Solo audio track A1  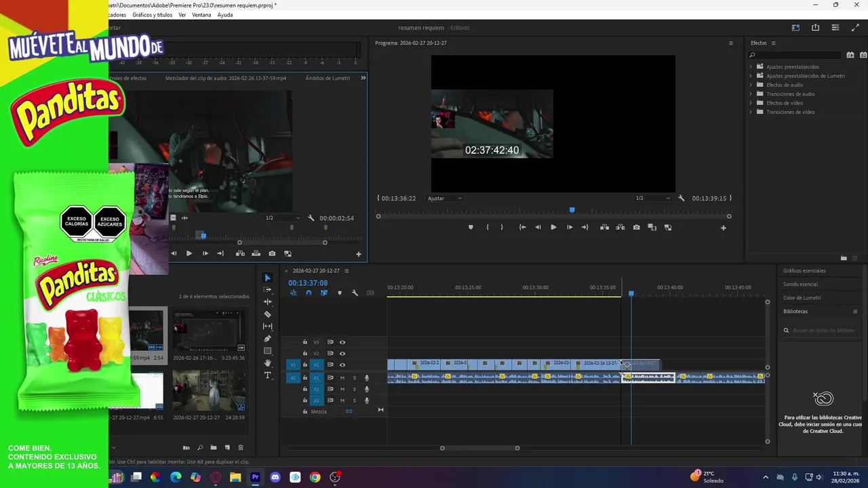(x=354, y=378)
